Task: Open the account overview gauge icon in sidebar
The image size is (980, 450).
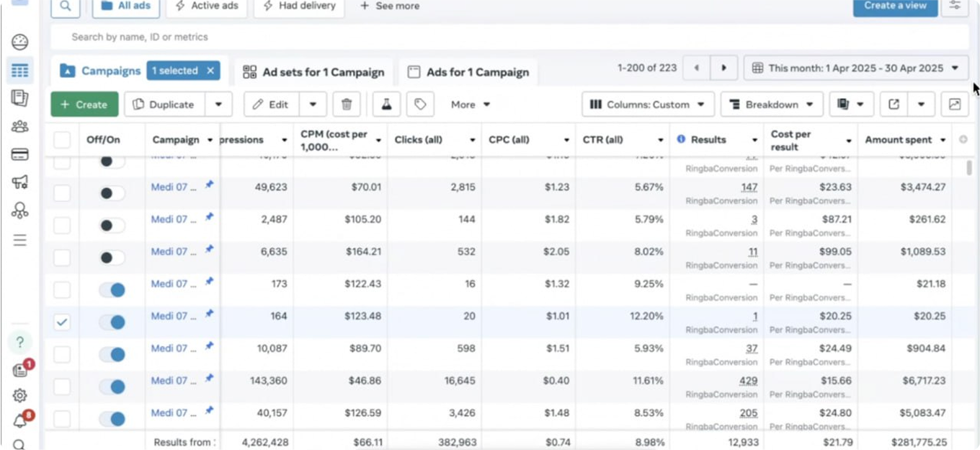Action: [x=19, y=42]
